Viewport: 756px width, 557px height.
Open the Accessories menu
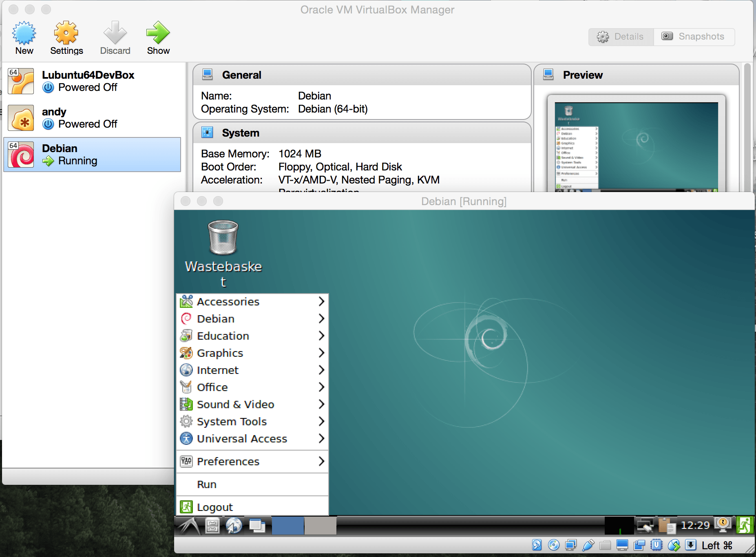252,302
